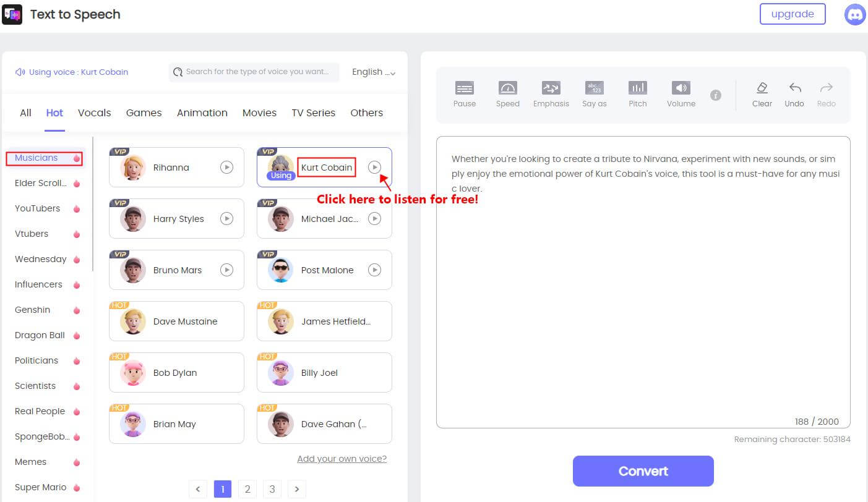Go to page 3 of voices

pos(272,489)
